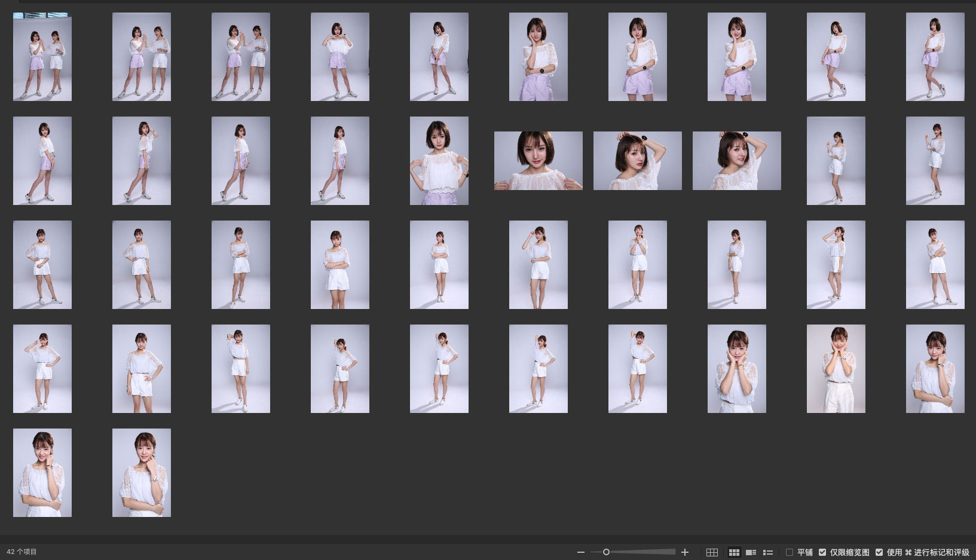Click the thumbnail size slider handle

(606, 552)
